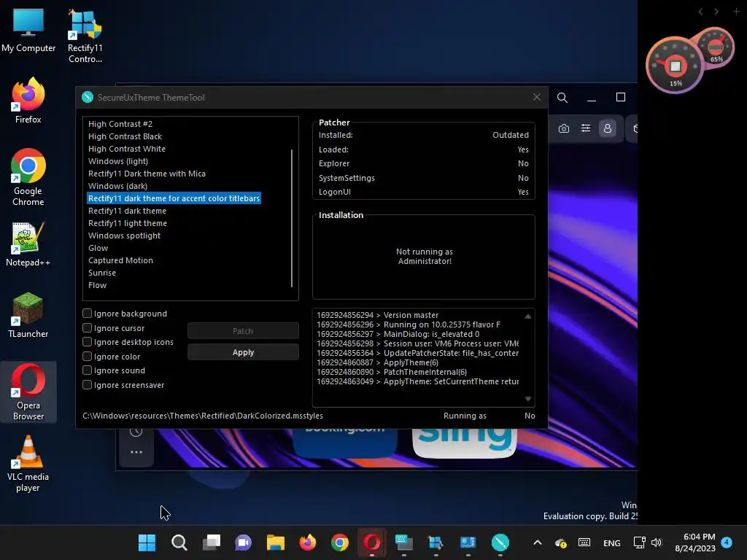Select the High Contrast Black theme
The image size is (747, 560).
point(125,136)
